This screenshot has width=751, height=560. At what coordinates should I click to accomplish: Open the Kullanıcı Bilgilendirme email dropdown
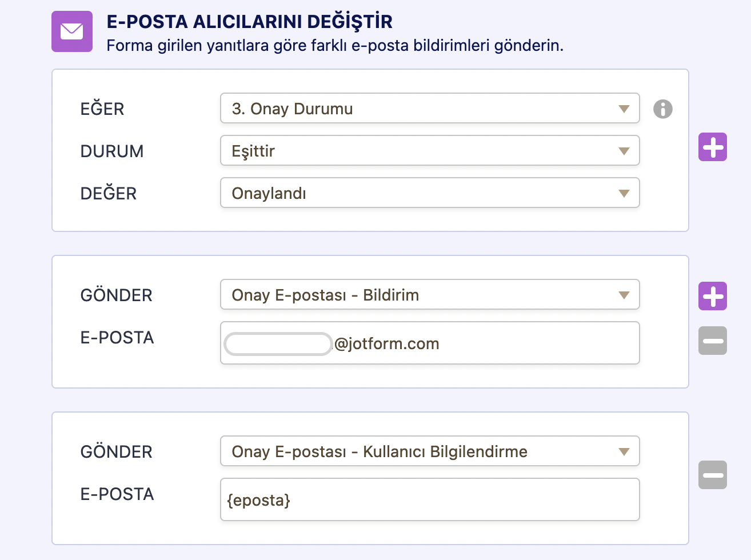tap(429, 451)
